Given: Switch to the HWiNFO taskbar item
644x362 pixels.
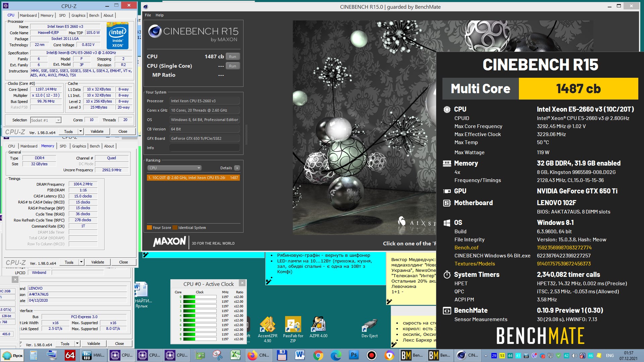Looking at the screenshot, I should pyautogui.click(x=93, y=355).
